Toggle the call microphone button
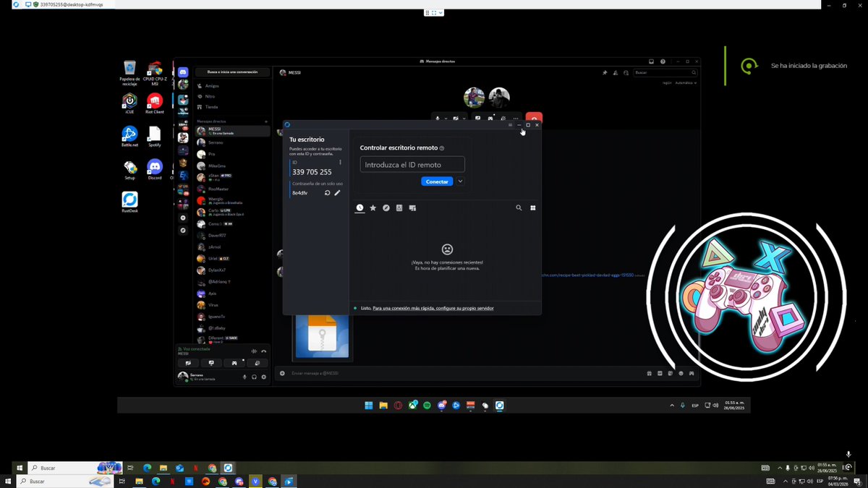This screenshot has width=868, height=488. click(x=438, y=118)
